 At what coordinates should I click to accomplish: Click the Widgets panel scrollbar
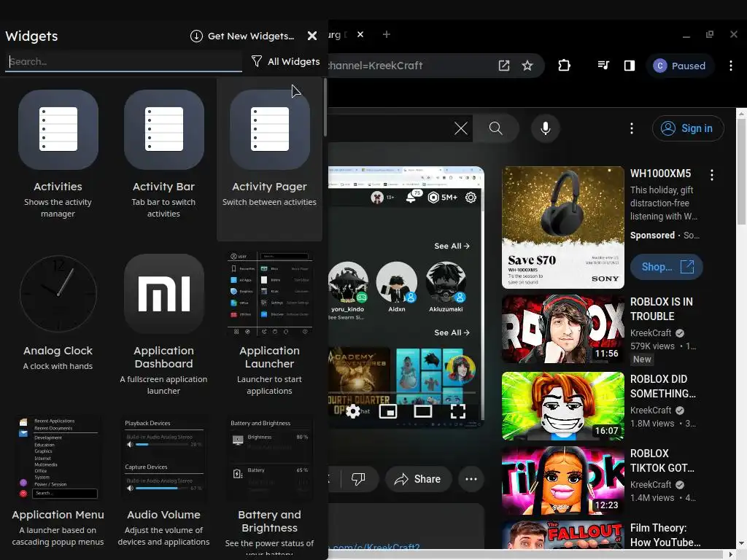(325, 108)
